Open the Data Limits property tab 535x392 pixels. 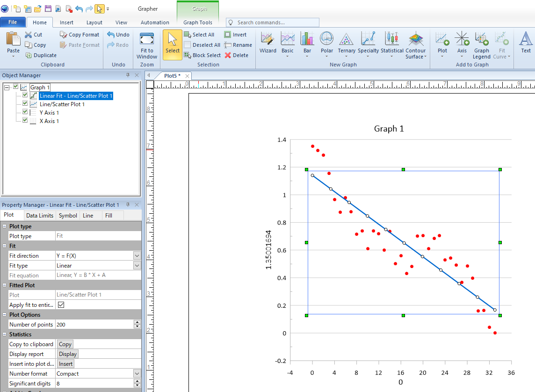coord(40,215)
